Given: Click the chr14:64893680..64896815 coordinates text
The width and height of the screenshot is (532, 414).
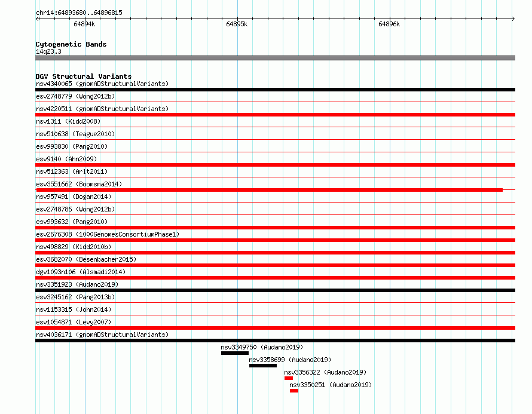Looking at the screenshot, I should coord(79,13).
